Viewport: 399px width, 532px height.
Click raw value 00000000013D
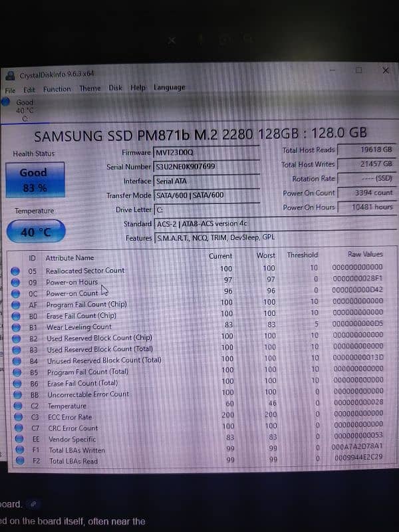coord(358,357)
